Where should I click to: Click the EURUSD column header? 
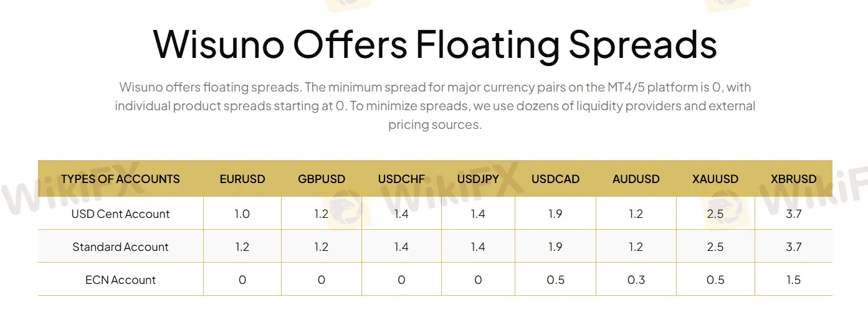point(242,179)
